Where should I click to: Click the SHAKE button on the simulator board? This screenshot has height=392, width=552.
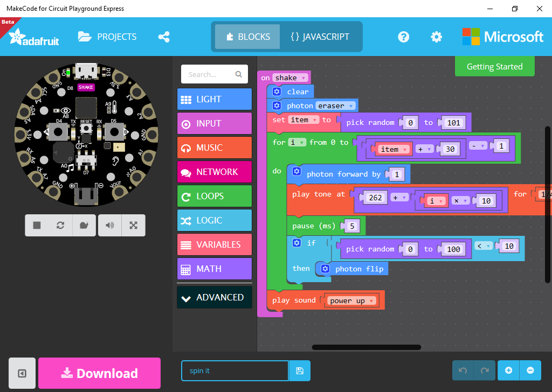click(86, 87)
